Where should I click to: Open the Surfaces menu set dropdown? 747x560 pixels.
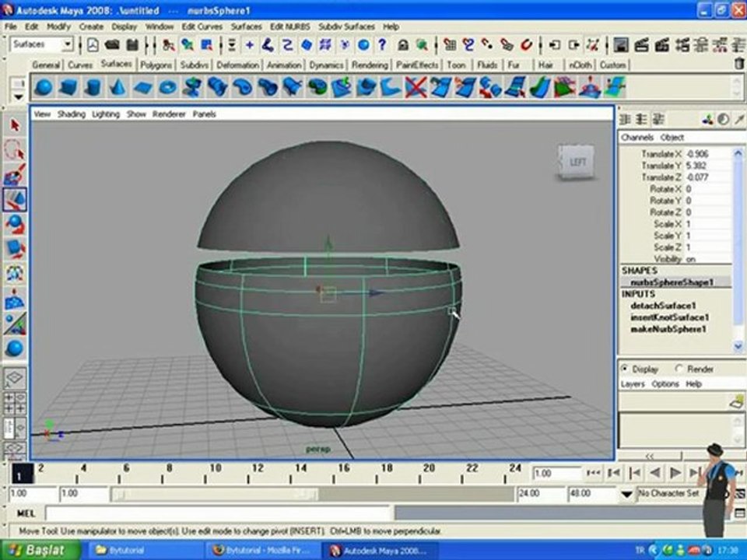click(41, 44)
